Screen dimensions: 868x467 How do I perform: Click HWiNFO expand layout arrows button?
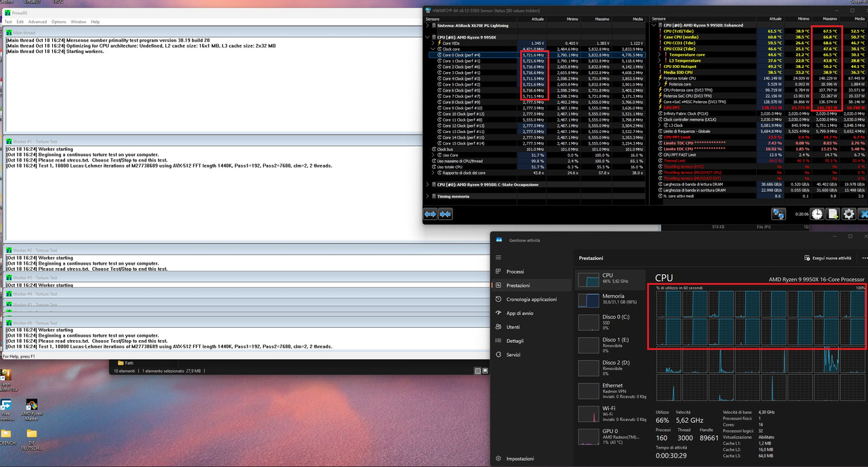point(445,214)
